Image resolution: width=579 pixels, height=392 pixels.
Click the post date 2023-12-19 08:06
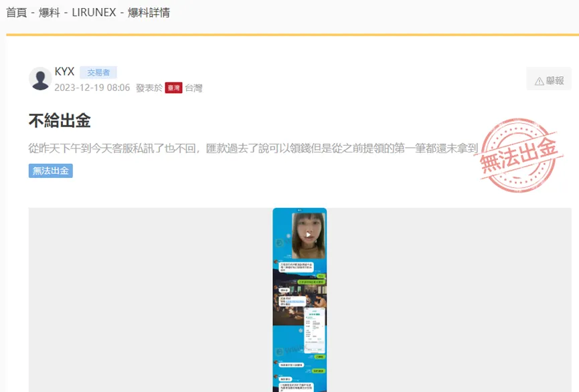(x=92, y=88)
